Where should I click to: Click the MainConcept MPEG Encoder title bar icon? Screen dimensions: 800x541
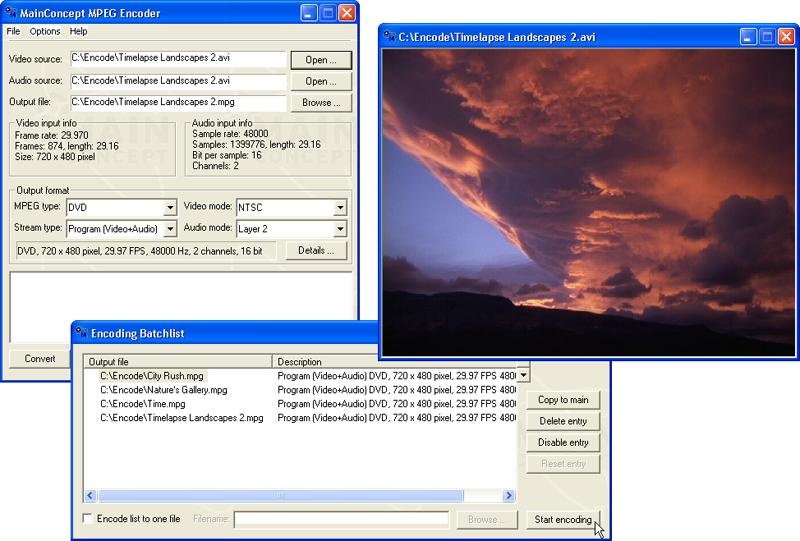point(10,13)
